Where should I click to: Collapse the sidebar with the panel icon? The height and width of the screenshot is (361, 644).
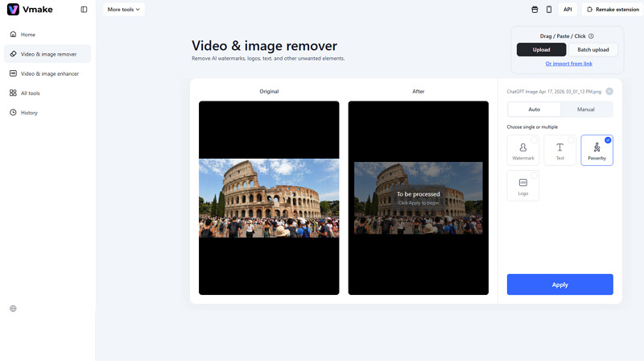(85, 10)
